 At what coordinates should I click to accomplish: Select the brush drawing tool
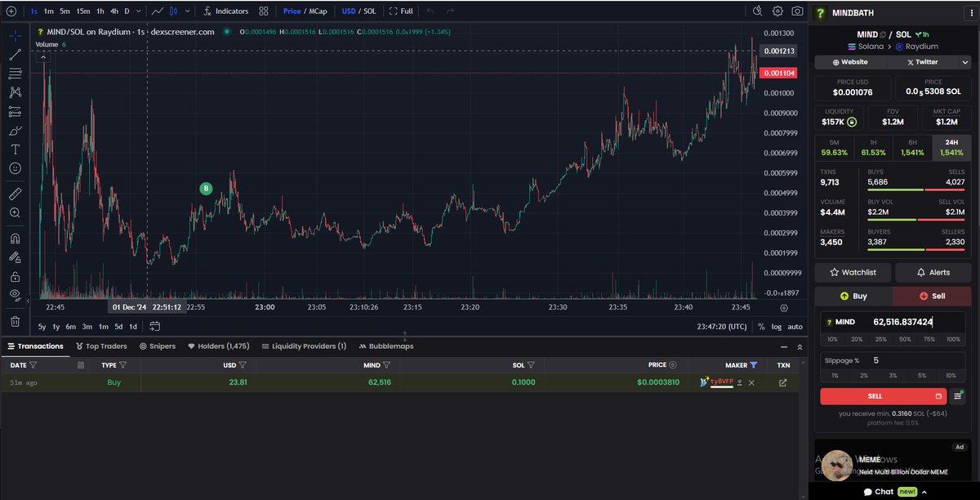15,131
